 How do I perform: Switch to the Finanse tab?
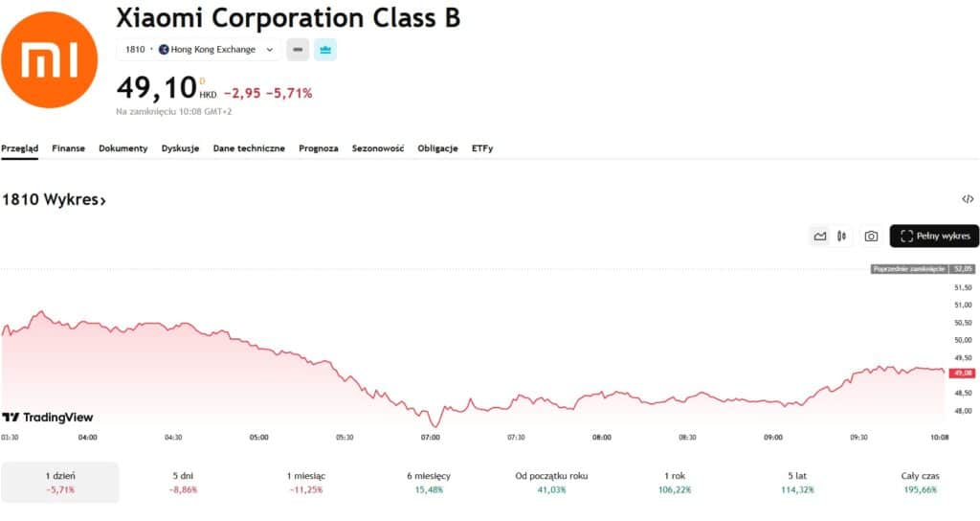click(68, 148)
